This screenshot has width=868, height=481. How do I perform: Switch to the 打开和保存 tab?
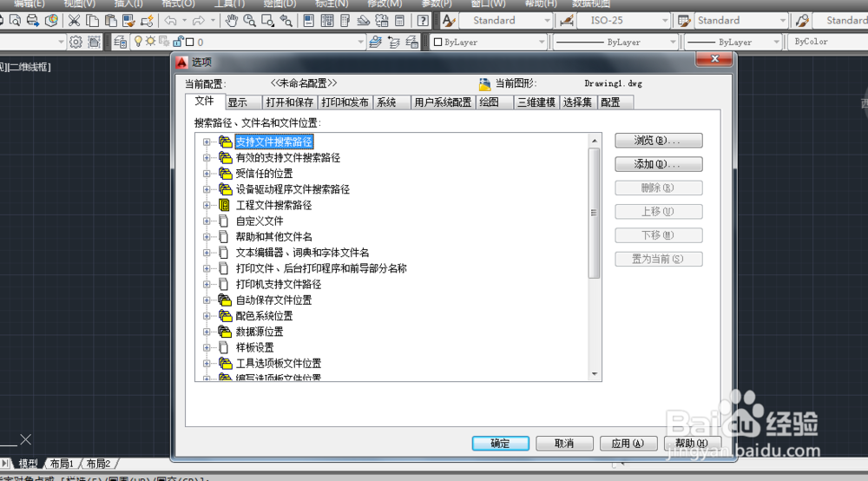pyautogui.click(x=290, y=102)
